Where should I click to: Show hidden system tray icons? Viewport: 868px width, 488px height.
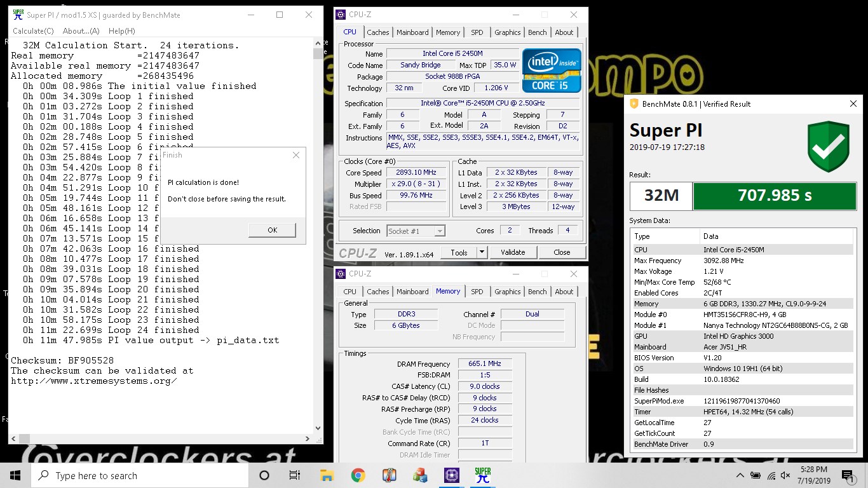tap(740, 475)
